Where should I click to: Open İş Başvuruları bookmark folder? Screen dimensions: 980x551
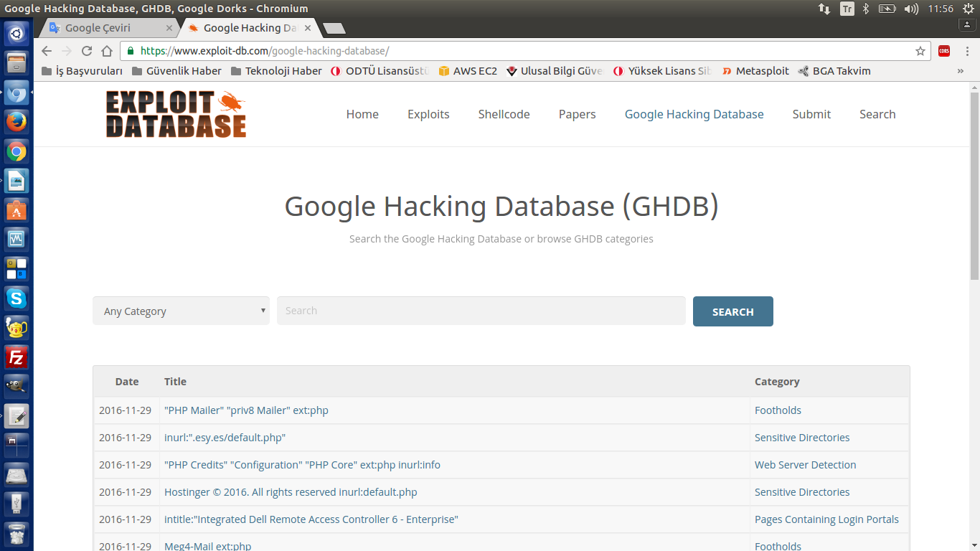click(82, 71)
